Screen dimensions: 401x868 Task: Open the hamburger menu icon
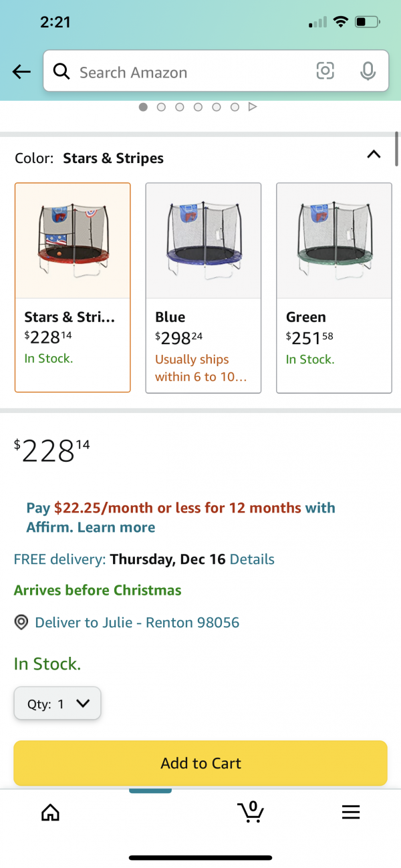pyautogui.click(x=351, y=812)
